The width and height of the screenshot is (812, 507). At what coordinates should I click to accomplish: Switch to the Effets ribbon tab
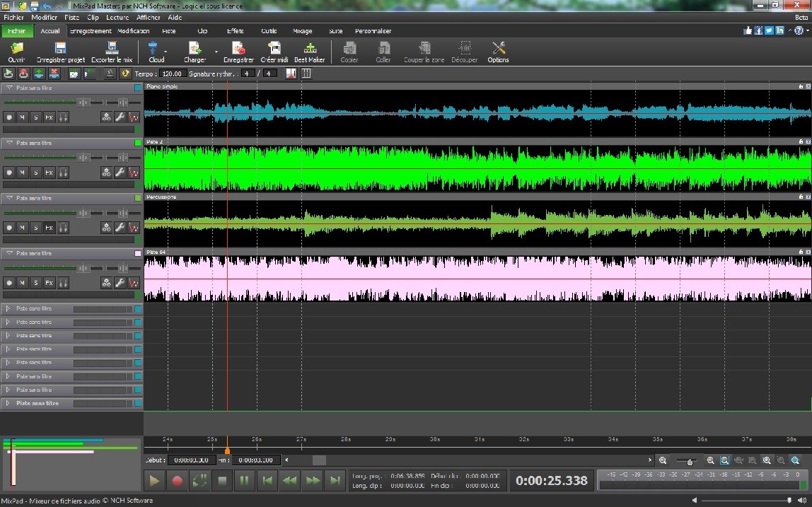pos(235,31)
